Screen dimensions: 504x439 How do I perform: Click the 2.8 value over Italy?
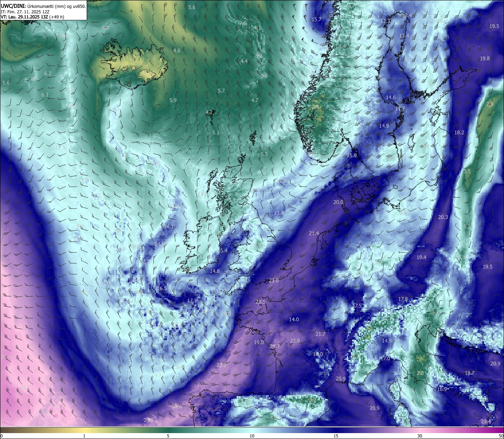420,373
